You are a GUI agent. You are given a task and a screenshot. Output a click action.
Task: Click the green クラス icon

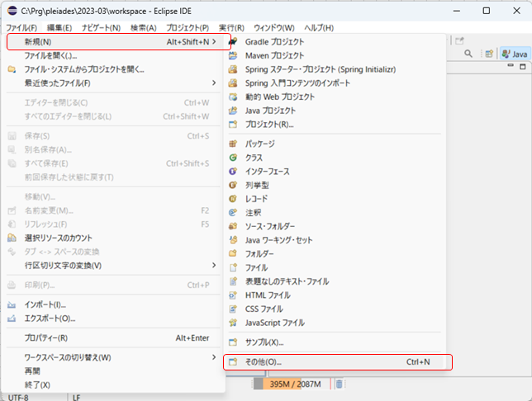click(x=233, y=158)
